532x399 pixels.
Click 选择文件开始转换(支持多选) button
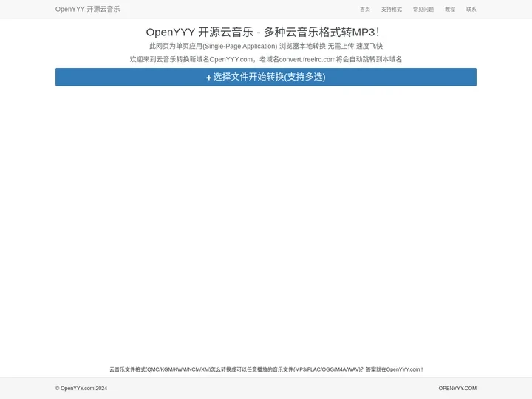(x=266, y=77)
